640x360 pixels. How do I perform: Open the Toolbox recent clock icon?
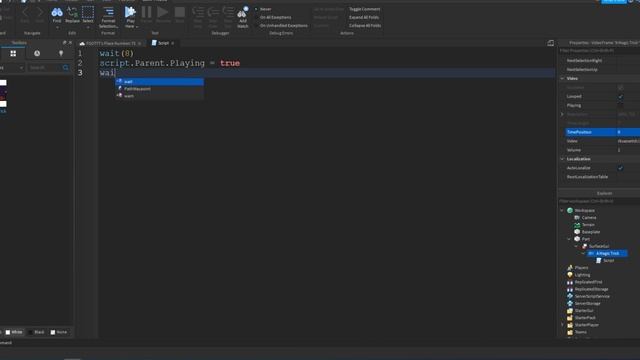pyautogui.click(x=37, y=53)
